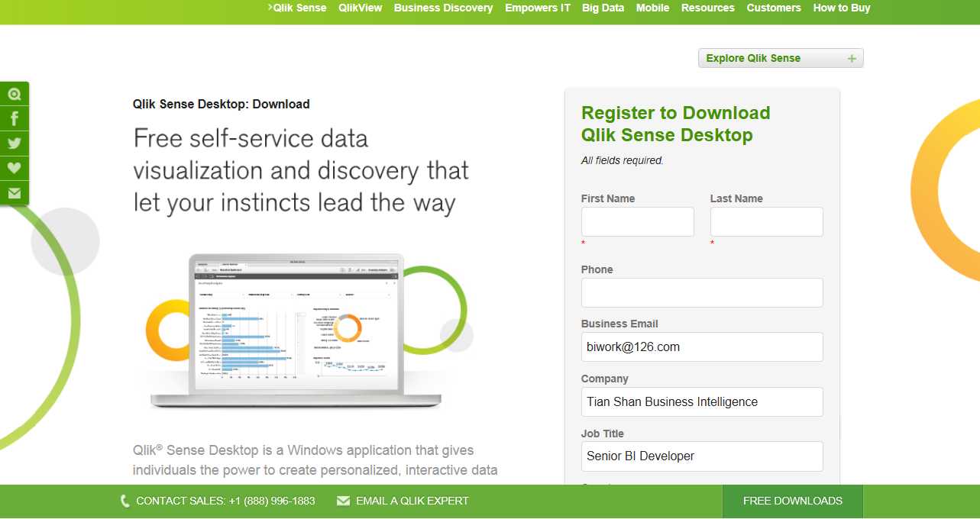Click the Email a Qlik Expert link
Screen dimensions: 980x519
pyautogui.click(x=412, y=501)
